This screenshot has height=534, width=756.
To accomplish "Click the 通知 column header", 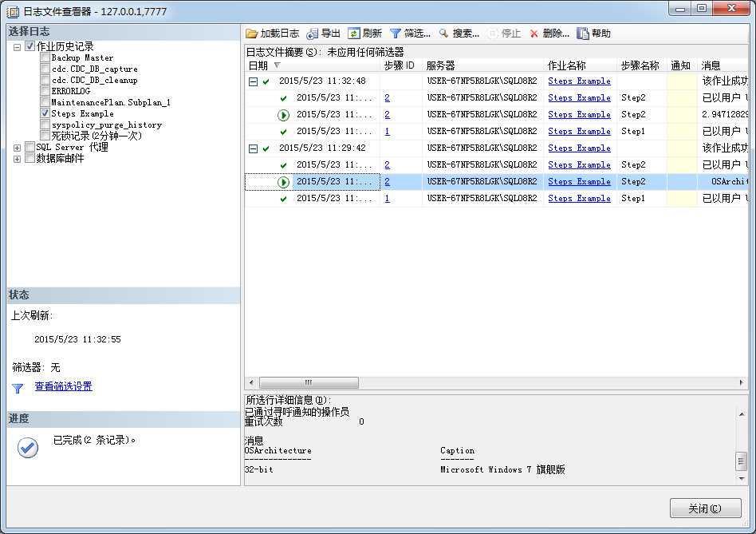I will 682,65.
